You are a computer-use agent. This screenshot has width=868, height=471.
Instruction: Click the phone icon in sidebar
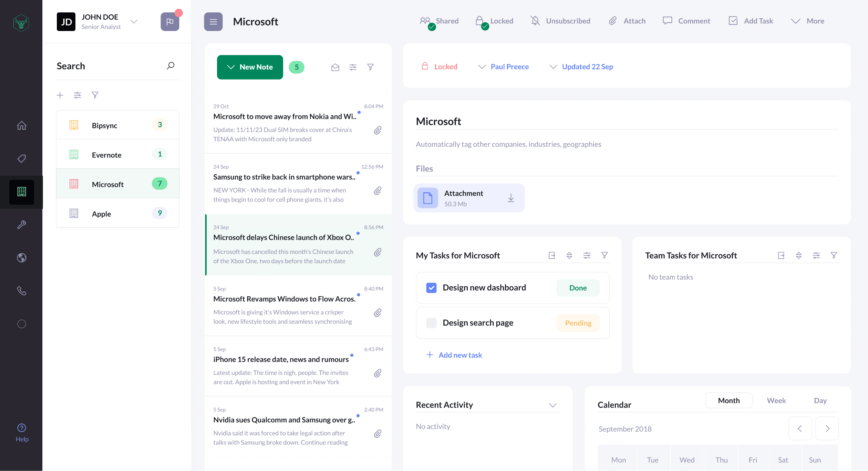pos(22,291)
